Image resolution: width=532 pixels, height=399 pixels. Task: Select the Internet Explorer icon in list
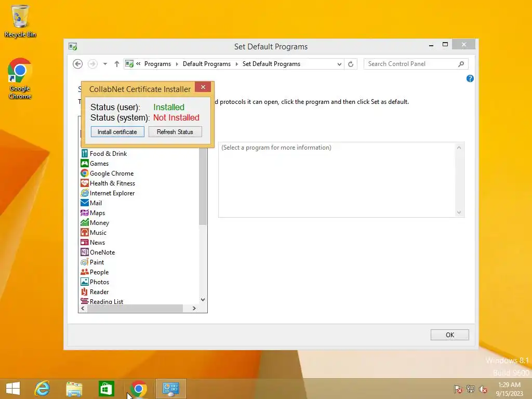pos(85,193)
